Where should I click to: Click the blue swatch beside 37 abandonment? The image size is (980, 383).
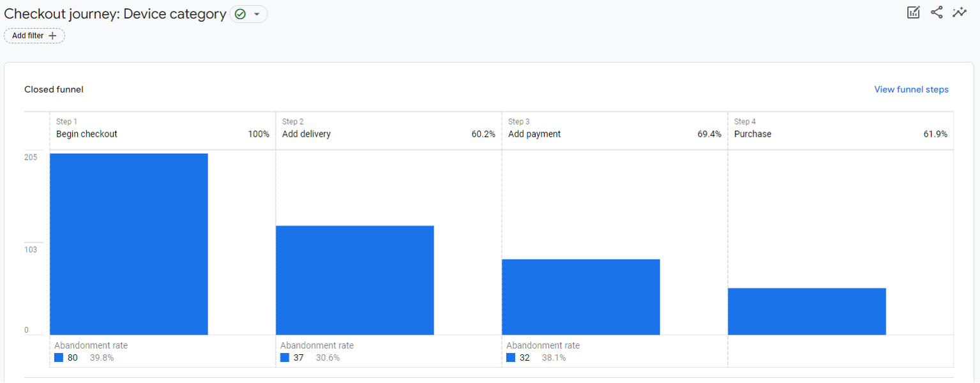[x=285, y=357]
